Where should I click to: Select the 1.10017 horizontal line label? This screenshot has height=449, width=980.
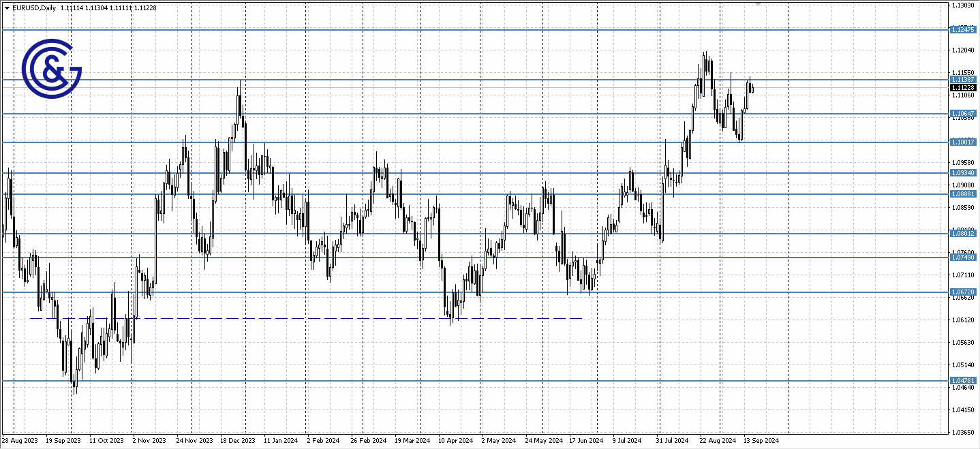(964, 142)
